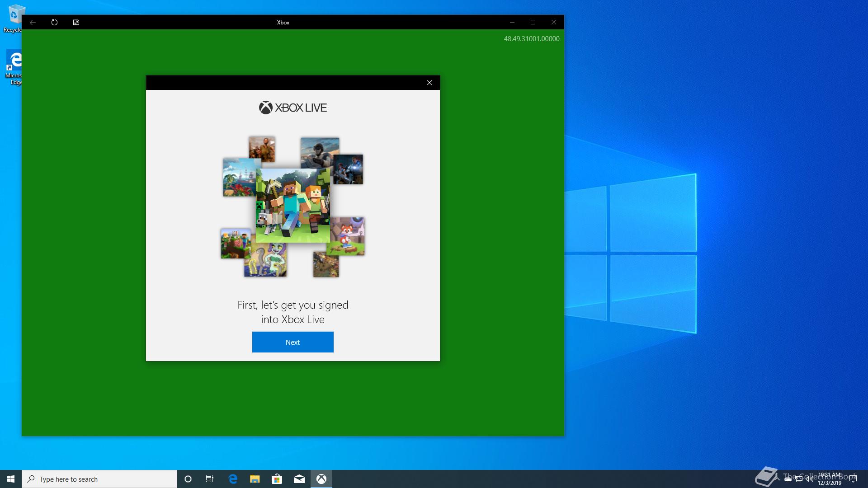Click the orange fox game thumbnail

pyautogui.click(x=347, y=235)
